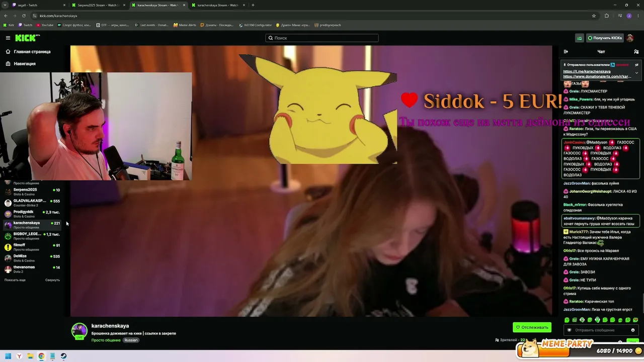Viewport: 644px width, 362px height.
Task: Open Prodigyddk channel in sidebar
Action: click(33, 214)
